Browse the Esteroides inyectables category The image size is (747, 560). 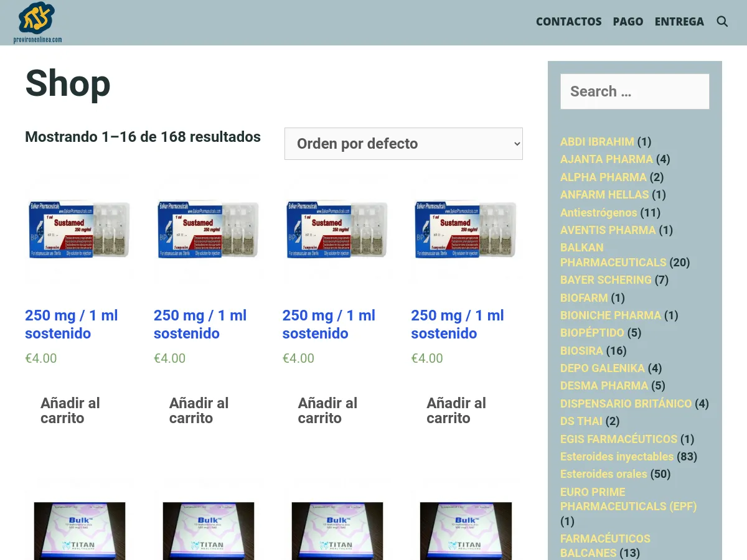tap(616, 456)
